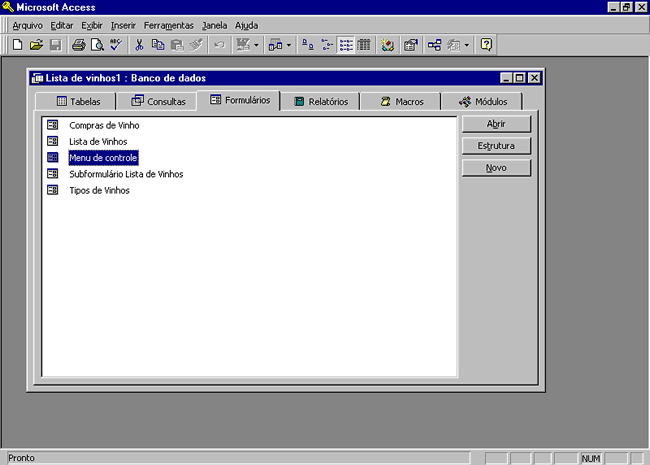Open the Relationships window icon
The height and width of the screenshot is (465, 650).
435,45
